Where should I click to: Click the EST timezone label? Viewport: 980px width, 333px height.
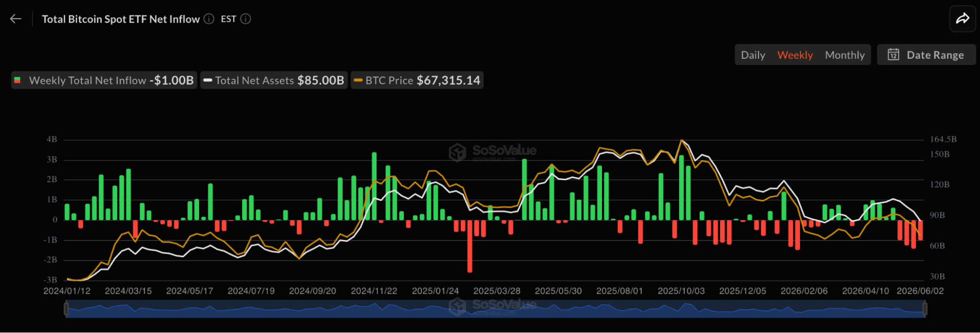click(x=228, y=19)
